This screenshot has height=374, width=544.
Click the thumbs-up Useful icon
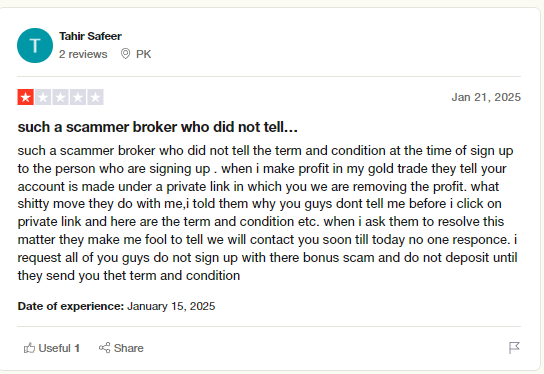coord(29,348)
